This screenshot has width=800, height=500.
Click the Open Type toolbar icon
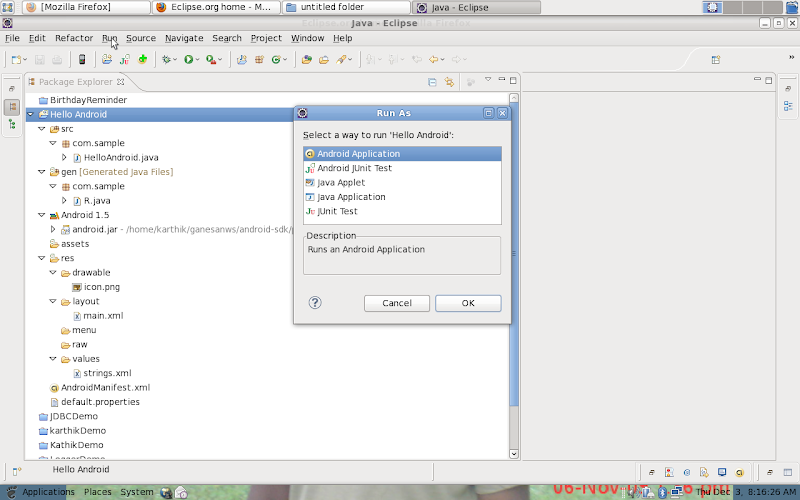click(307, 60)
